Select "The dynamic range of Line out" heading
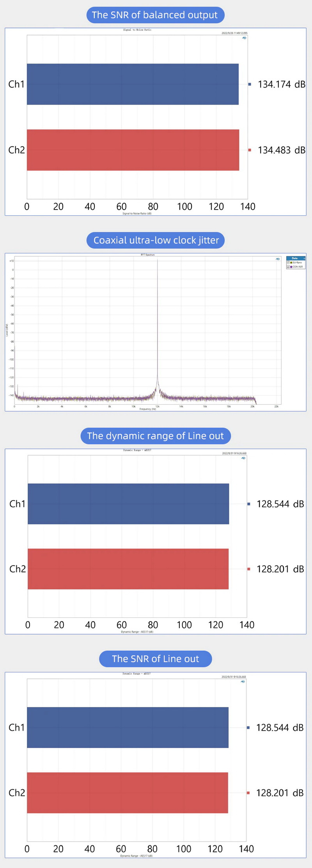Screen dimensions: 312x868 (x=155, y=436)
